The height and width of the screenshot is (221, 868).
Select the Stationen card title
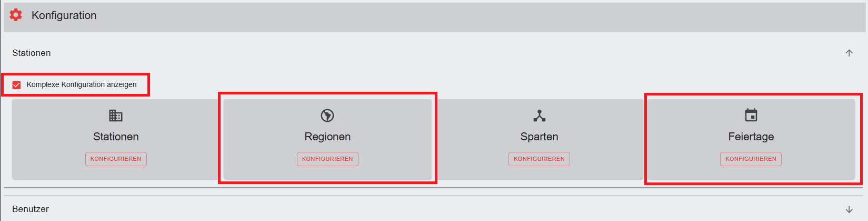116,137
